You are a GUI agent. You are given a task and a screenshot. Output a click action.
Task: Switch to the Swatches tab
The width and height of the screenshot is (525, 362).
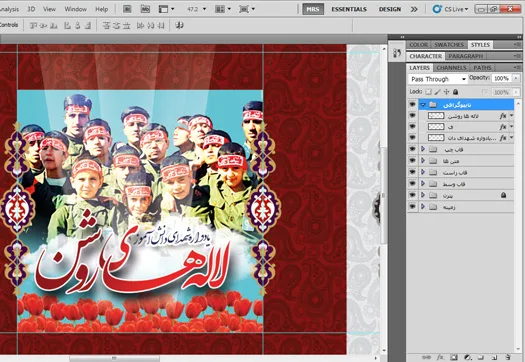pyautogui.click(x=449, y=45)
